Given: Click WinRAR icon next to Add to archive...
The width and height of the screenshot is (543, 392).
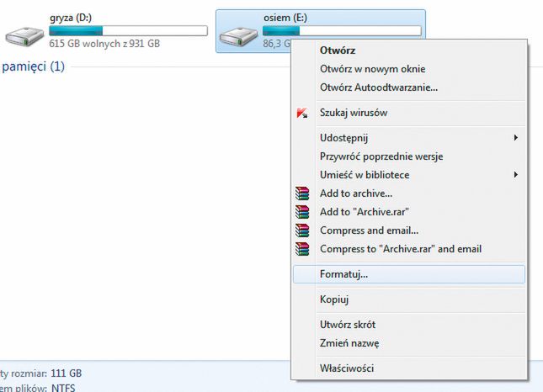Looking at the screenshot, I should pos(302,193).
